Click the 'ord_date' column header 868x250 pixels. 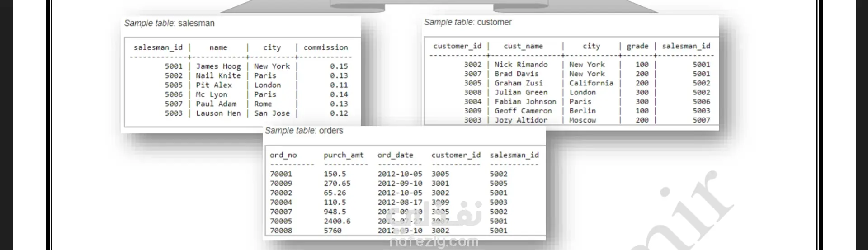[x=395, y=155]
